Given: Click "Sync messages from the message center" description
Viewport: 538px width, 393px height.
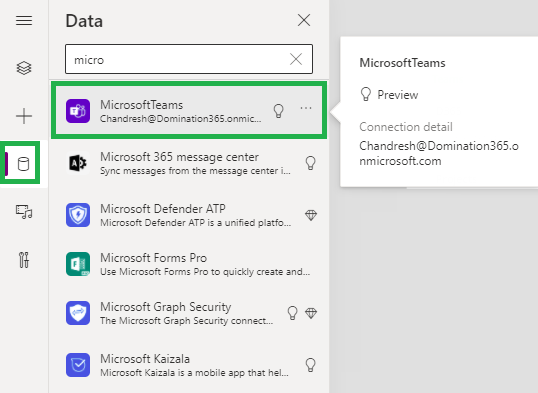Looking at the screenshot, I should coord(195,171).
